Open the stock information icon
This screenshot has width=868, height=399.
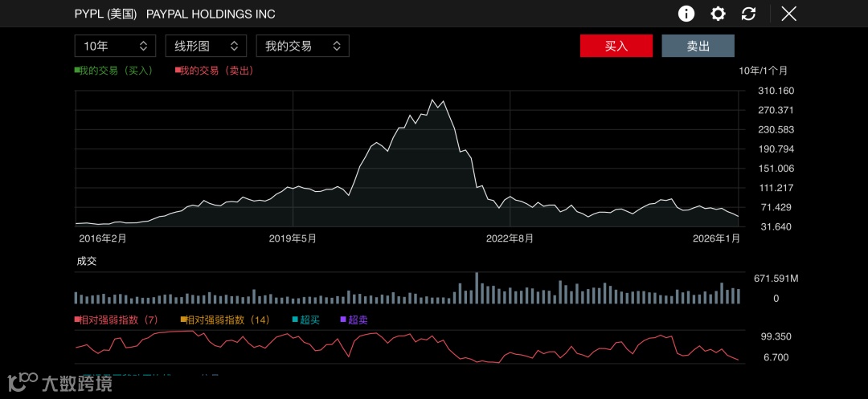tap(686, 14)
